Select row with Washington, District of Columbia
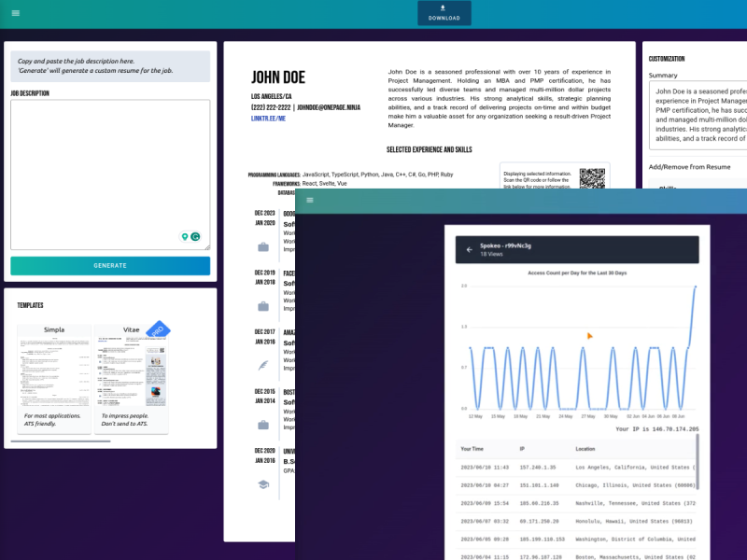Image resolution: width=747 pixels, height=560 pixels. click(575, 539)
